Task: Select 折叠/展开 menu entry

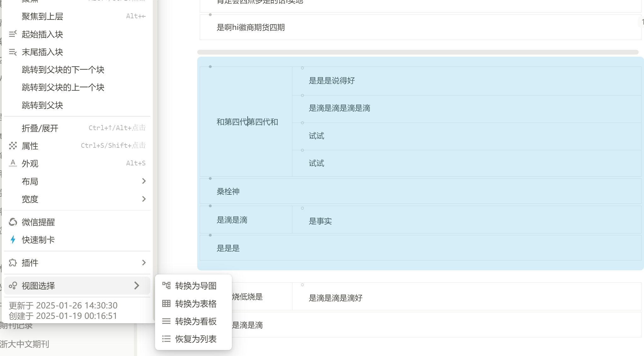Action: pyautogui.click(x=40, y=128)
